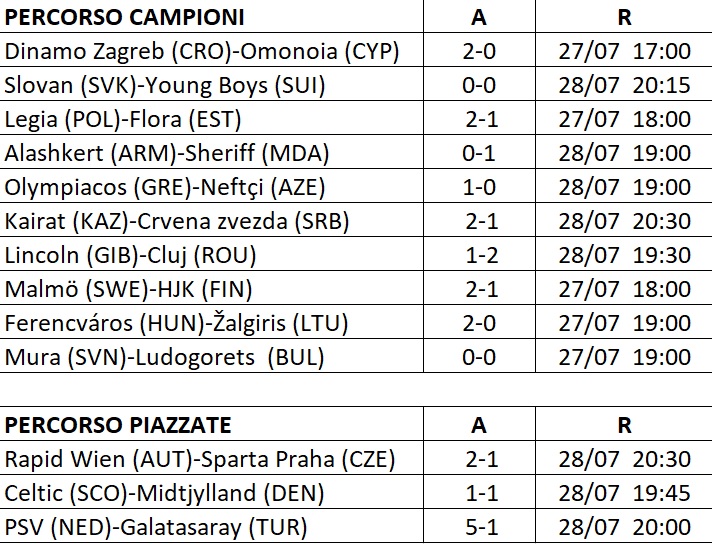This screenshot has height=544, width=712.
Task: Click the Celtic-Midtjylland 28/07 19:45 cell
Action: pos(624,493)
